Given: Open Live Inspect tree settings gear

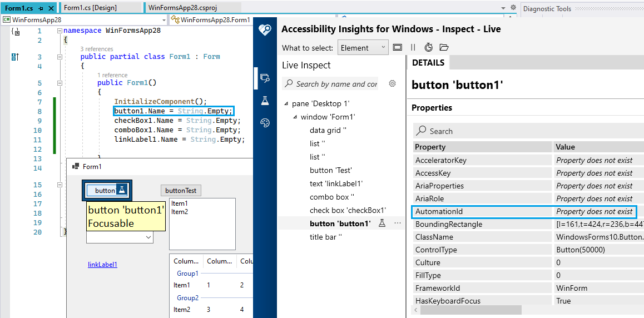Looking at the screenshot, I should click(x=392, y=84).
